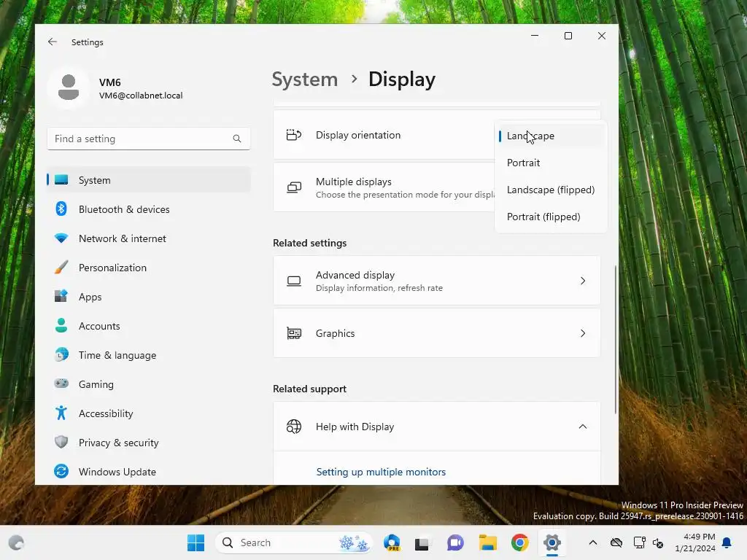
Task: Launch Google Chrome from the taskbar
Action: (x=519, y=542)
